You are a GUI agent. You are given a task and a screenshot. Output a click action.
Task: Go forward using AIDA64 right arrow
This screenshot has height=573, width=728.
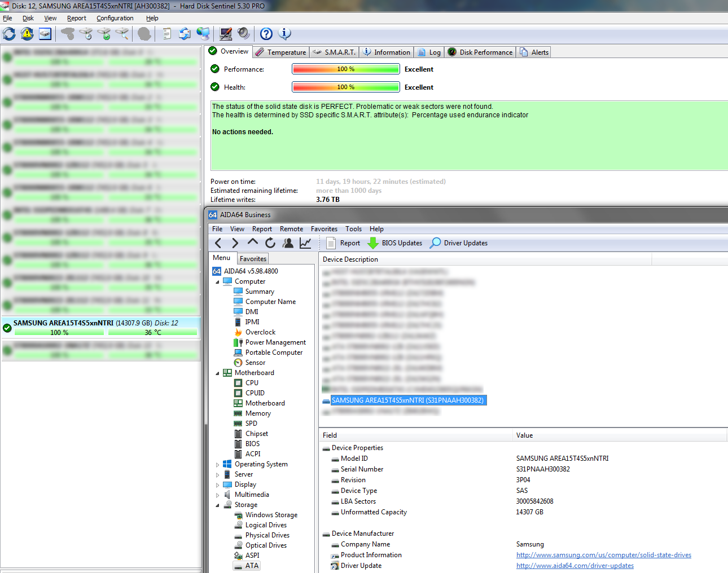pyautogui.click(x=235, y=243)
